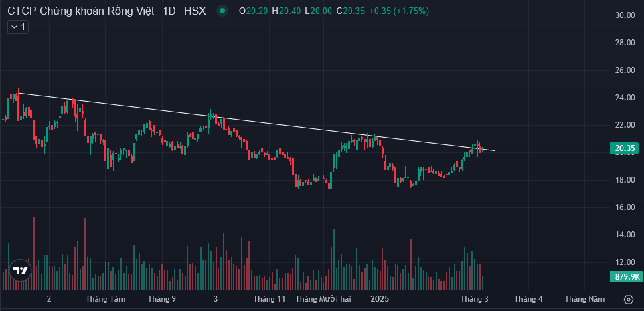Screen dimensions: 644x311
Task: Click the Tháng 3 time axis label
Action: (x=474, y=299)
